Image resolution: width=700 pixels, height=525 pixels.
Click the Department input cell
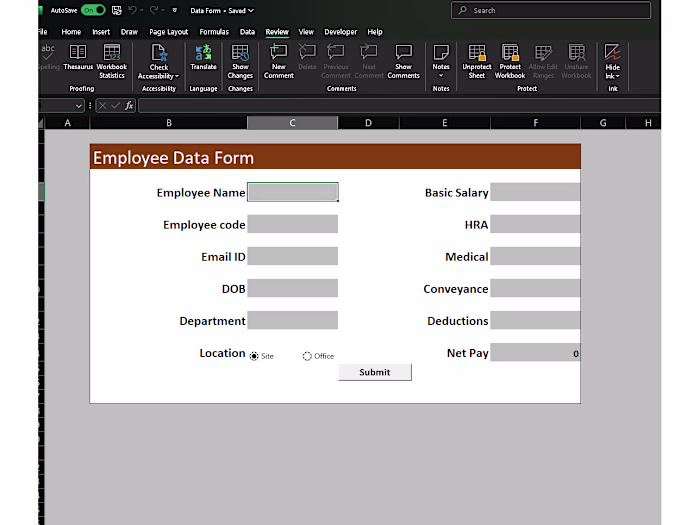(292, 321)
